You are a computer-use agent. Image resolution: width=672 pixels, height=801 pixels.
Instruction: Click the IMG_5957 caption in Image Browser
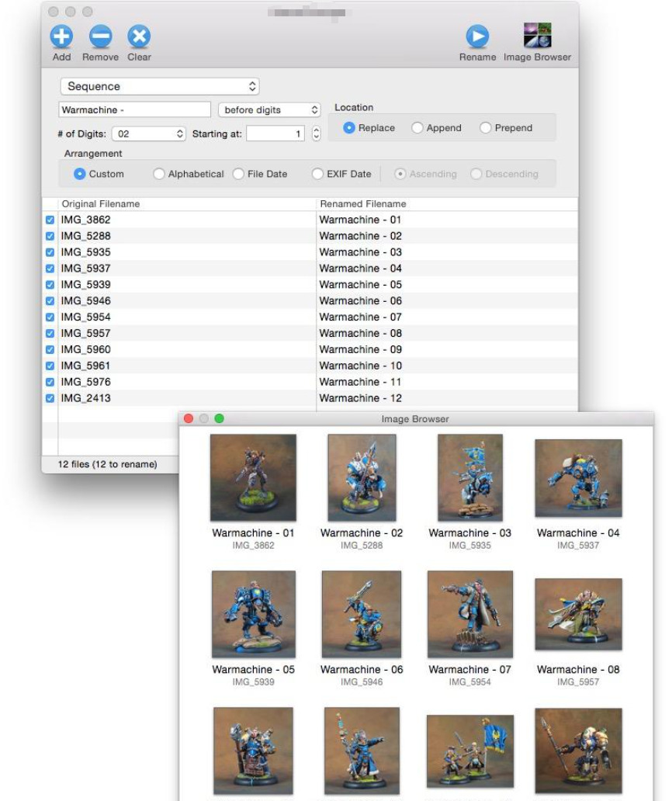point(578,682)
